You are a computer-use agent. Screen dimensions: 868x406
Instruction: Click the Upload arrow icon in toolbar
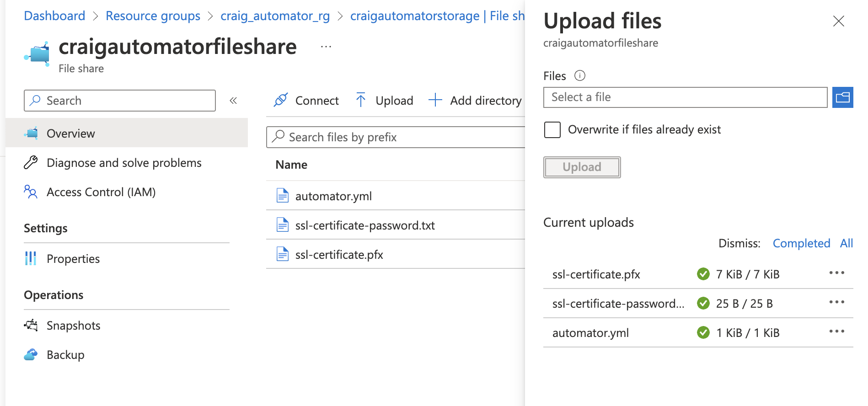[360, 100]
